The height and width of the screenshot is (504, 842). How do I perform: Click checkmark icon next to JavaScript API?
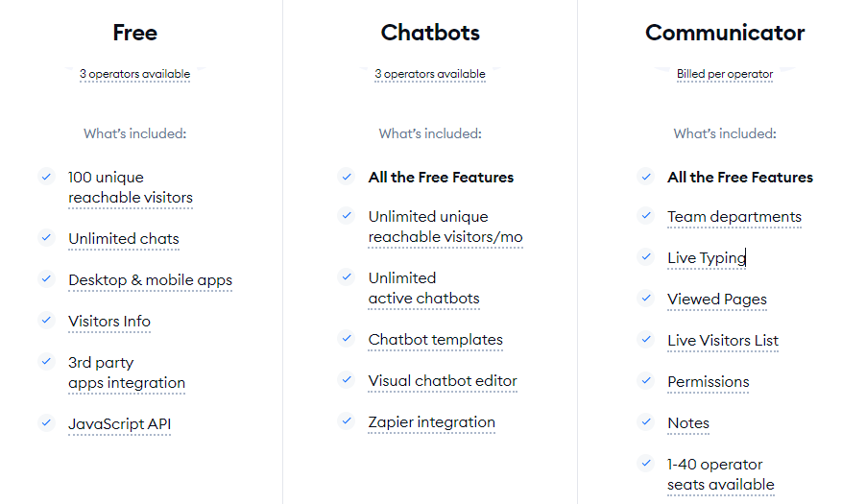tap(47, 422)
